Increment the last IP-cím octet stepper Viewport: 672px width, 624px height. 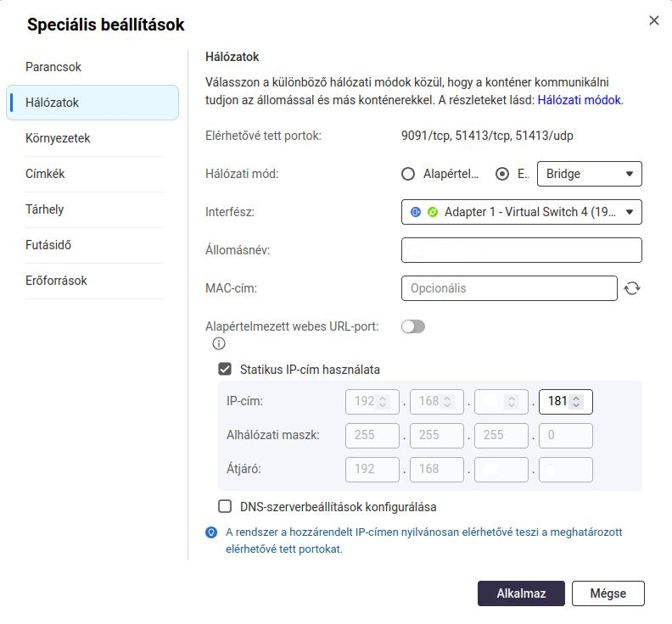click(x=576, y=398)
